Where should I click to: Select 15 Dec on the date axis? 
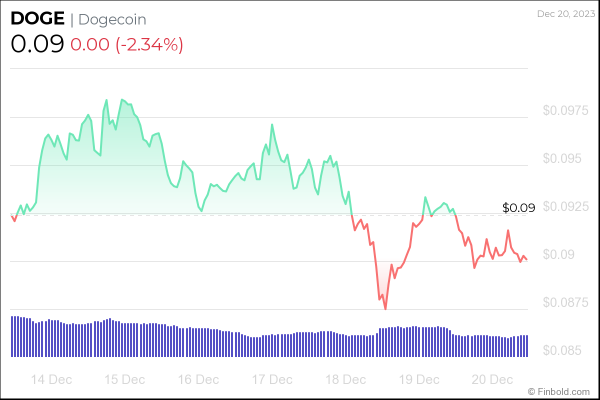point(125,380)
